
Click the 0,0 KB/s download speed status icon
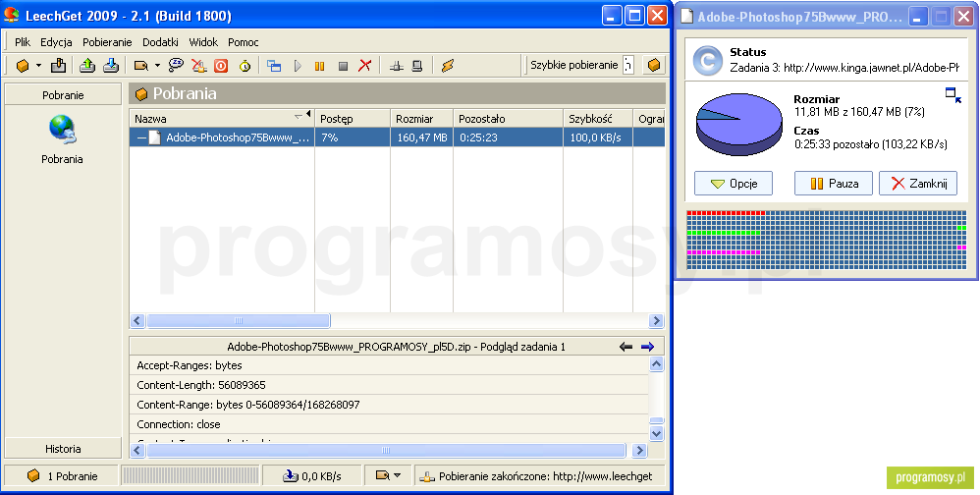(x=291, y=476)
